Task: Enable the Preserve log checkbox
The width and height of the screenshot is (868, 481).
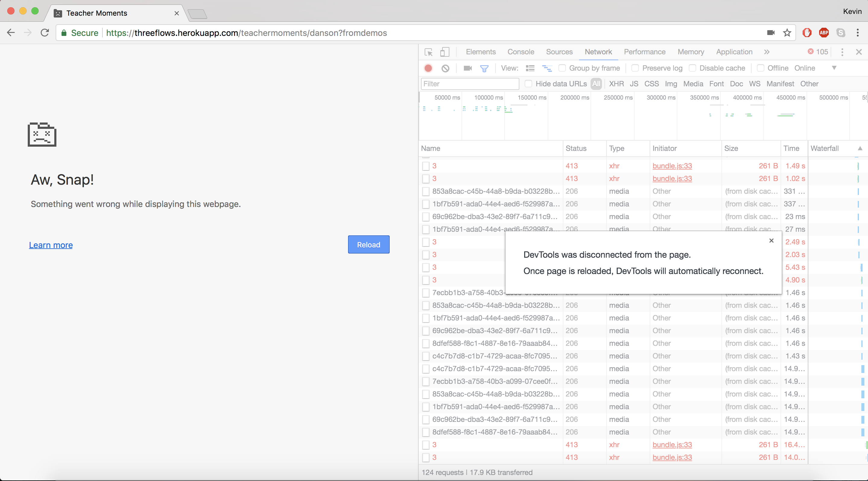Action: [x=635, y=68]
